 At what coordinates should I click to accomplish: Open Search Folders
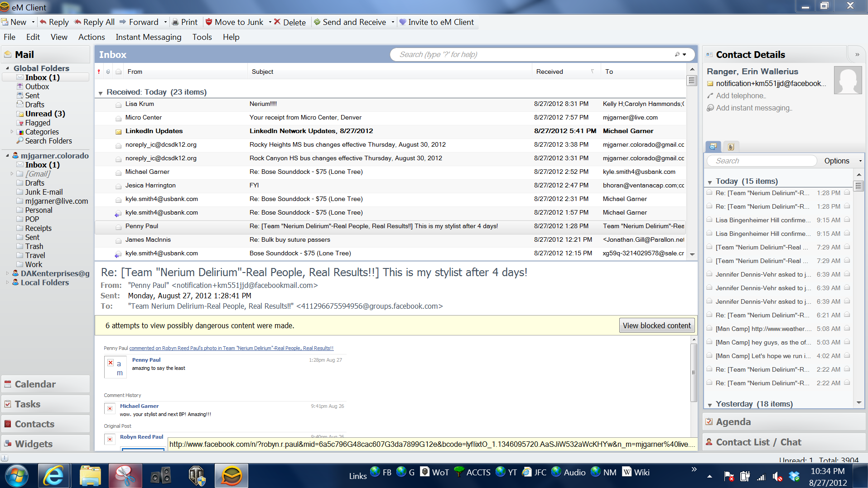click(x=48, y=141)
